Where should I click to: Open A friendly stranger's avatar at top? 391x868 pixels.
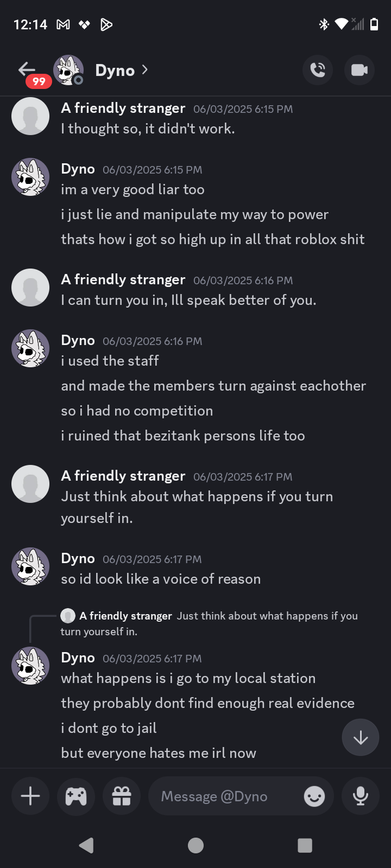tap(30, 116)
